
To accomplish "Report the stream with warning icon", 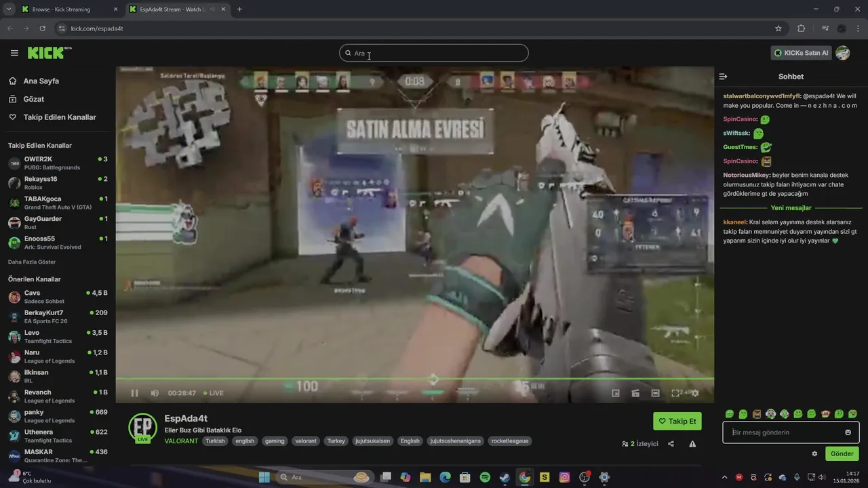I will (692, 444).
